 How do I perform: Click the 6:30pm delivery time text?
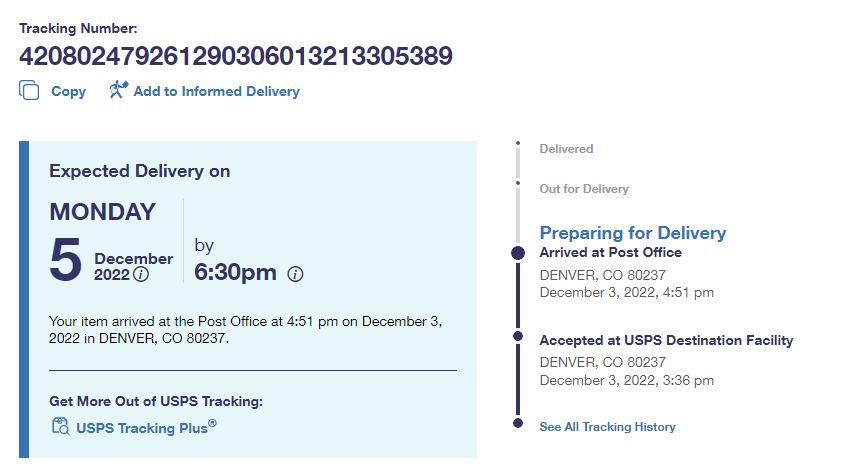click(235, 272)
